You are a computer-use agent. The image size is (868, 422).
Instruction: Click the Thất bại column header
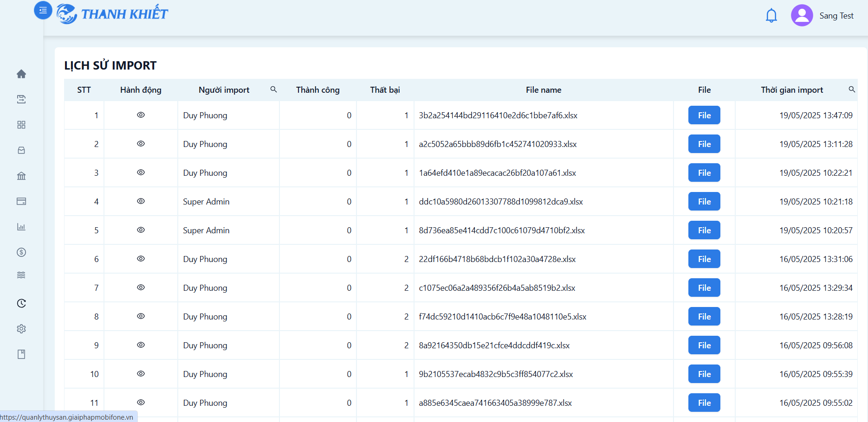(385, 90)
